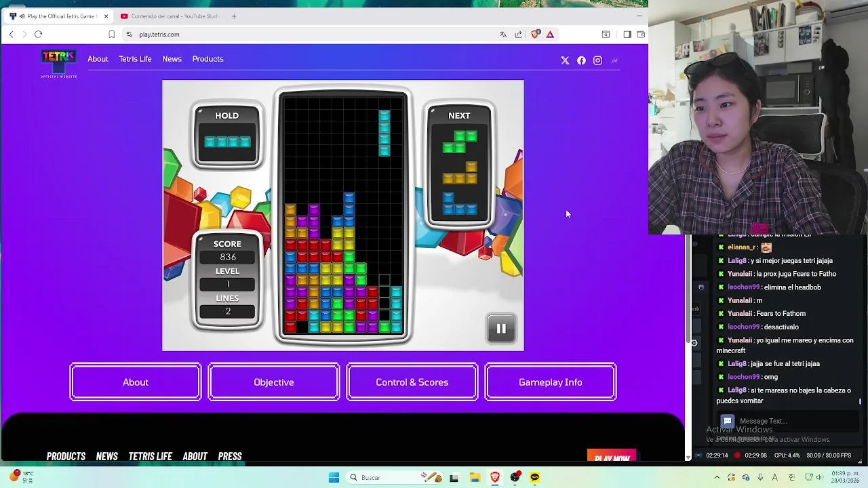Click the PLAY NOW footer button
The image size is (868, 488).
coord(612,456)
